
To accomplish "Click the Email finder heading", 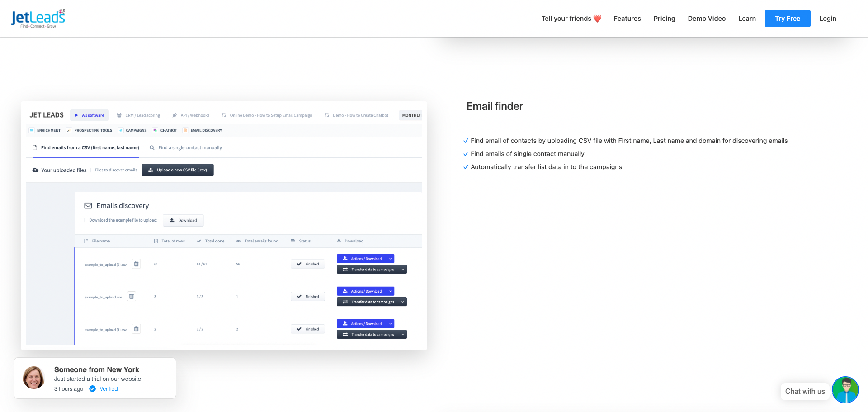I will click(495, 106).
